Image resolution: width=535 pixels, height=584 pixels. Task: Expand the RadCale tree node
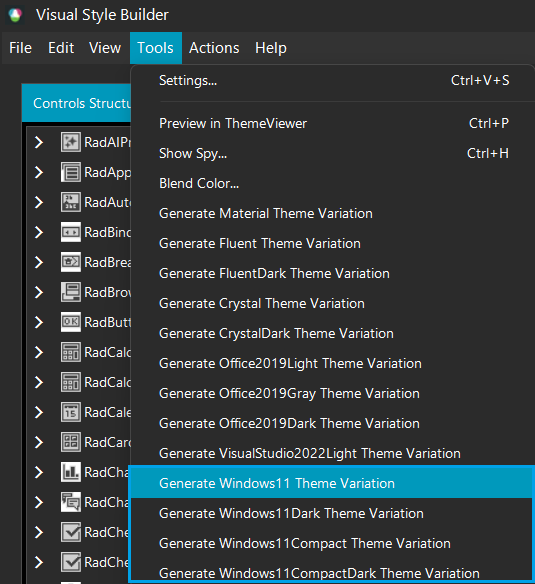point(39,412)
